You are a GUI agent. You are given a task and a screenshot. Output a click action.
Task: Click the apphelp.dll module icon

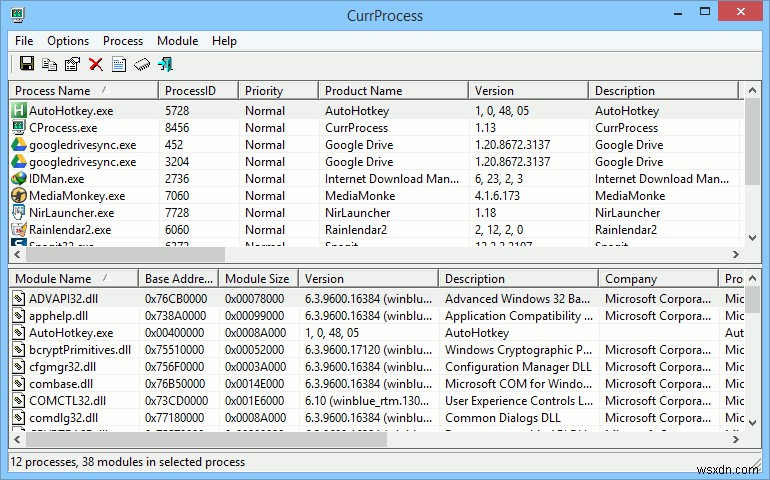coord(19,315)
